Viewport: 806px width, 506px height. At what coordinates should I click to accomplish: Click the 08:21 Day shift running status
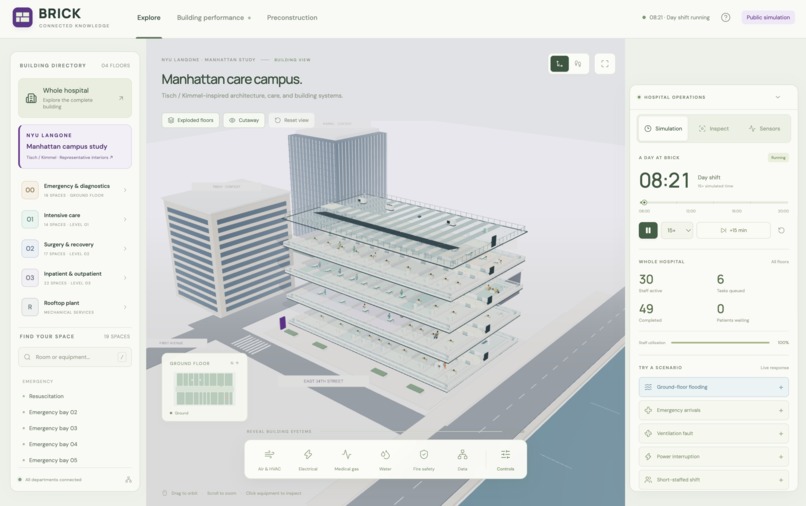click(x=676, y=17)
